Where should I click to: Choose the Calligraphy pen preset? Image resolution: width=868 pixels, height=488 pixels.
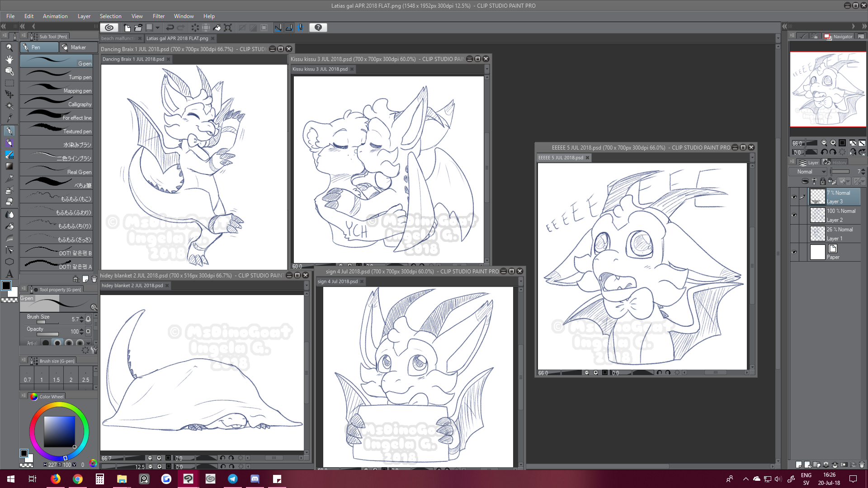coord(57,102)
